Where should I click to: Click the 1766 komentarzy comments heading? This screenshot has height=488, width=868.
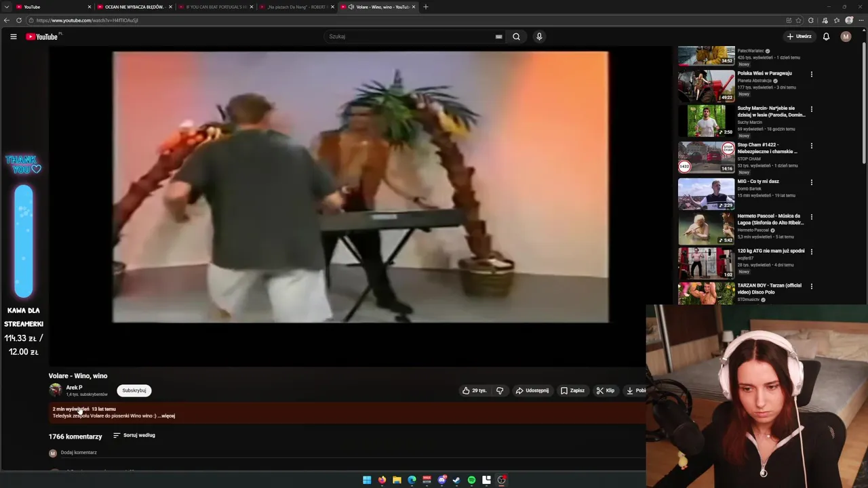coord(75,436)
